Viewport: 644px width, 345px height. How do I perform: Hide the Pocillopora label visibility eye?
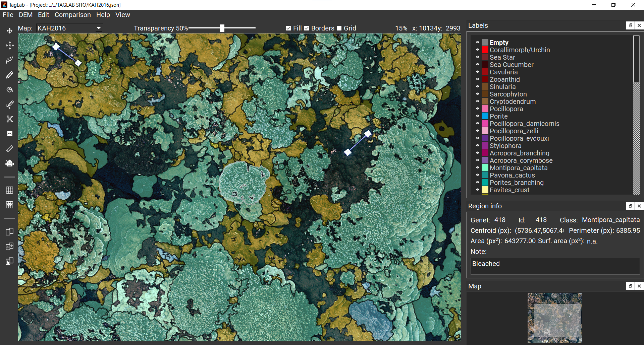477,109
